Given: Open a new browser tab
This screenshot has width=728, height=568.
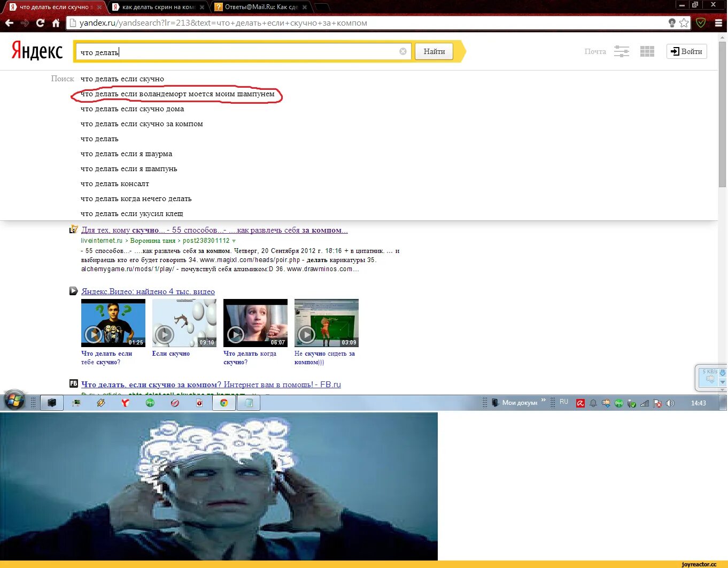Looking at the screenshot, I should coord(322,7).
